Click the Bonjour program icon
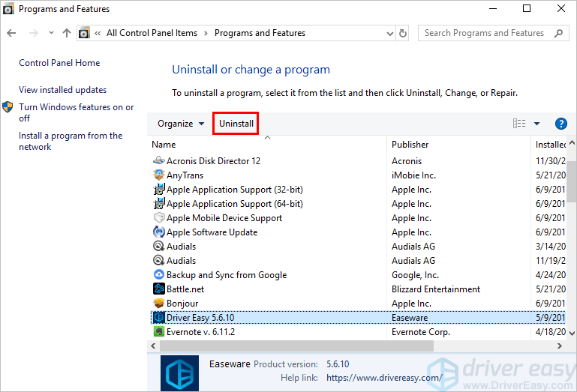Viewport: 577px width, 392px height. coord(158,304)
